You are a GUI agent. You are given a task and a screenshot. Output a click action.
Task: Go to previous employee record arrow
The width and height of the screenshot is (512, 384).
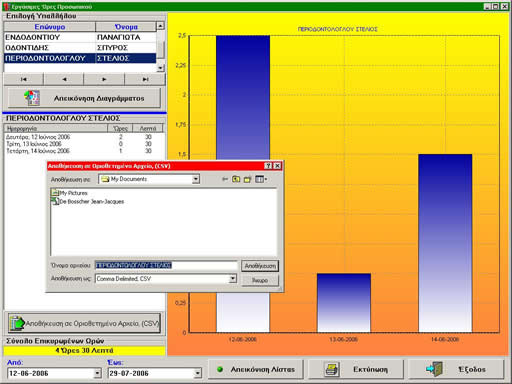64,79
